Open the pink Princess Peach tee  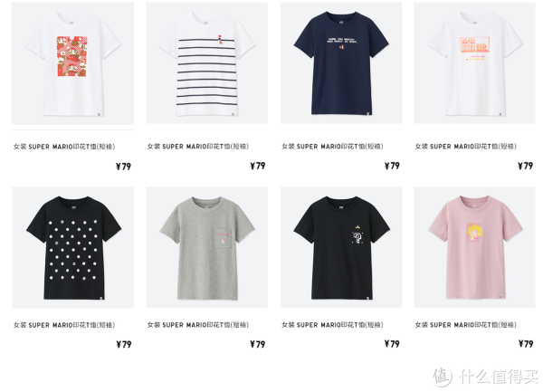click(x=474, y=247)
